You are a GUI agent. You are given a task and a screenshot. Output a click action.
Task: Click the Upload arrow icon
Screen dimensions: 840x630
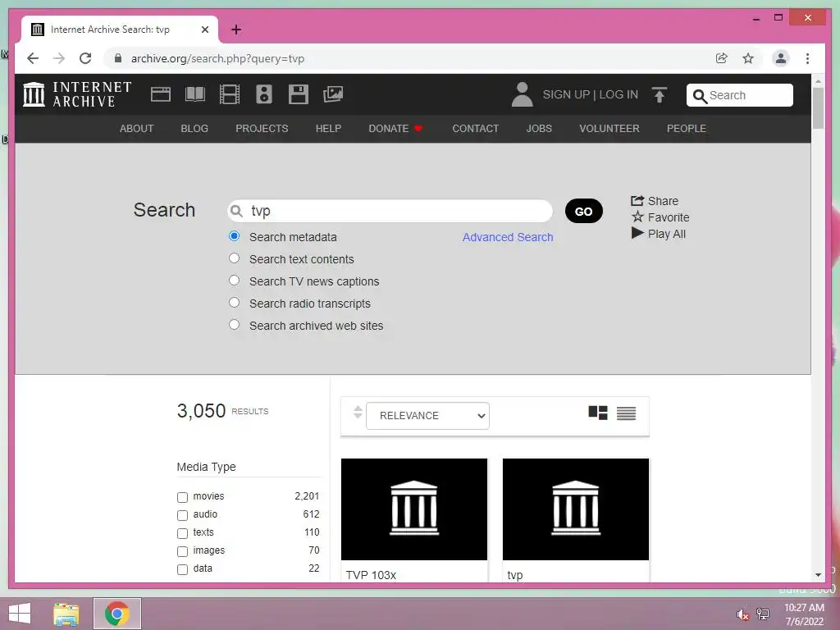click(x=660, y=95)
